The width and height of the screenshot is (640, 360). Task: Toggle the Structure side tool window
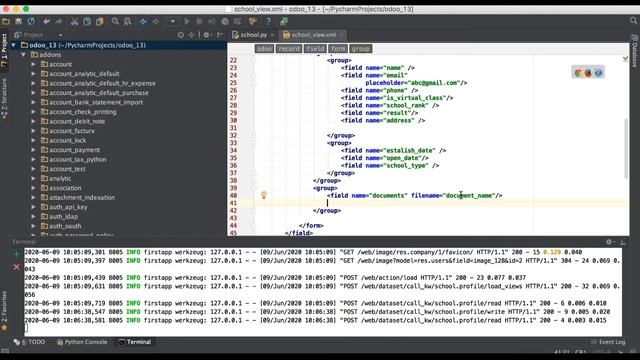[4, 98]
